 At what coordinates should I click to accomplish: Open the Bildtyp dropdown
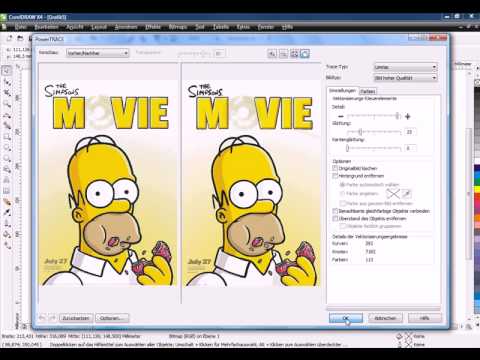click(405, 78)
